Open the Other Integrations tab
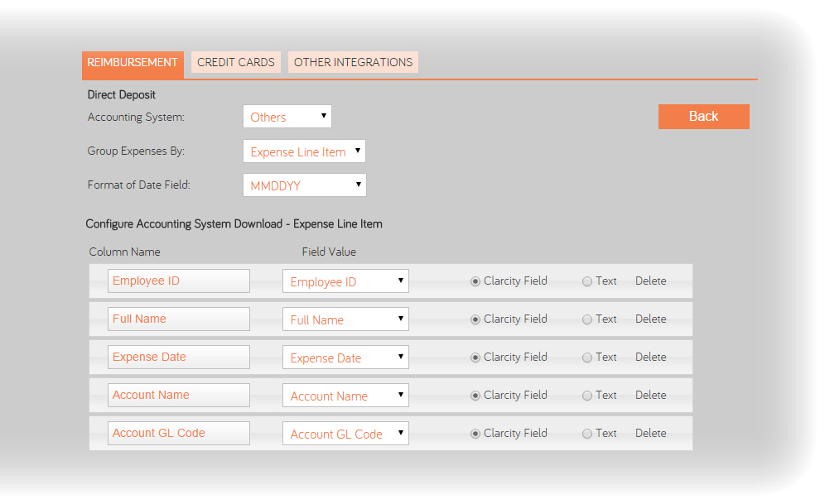Image resolution: width=825 pixels, height=504 pixels. 353,62
